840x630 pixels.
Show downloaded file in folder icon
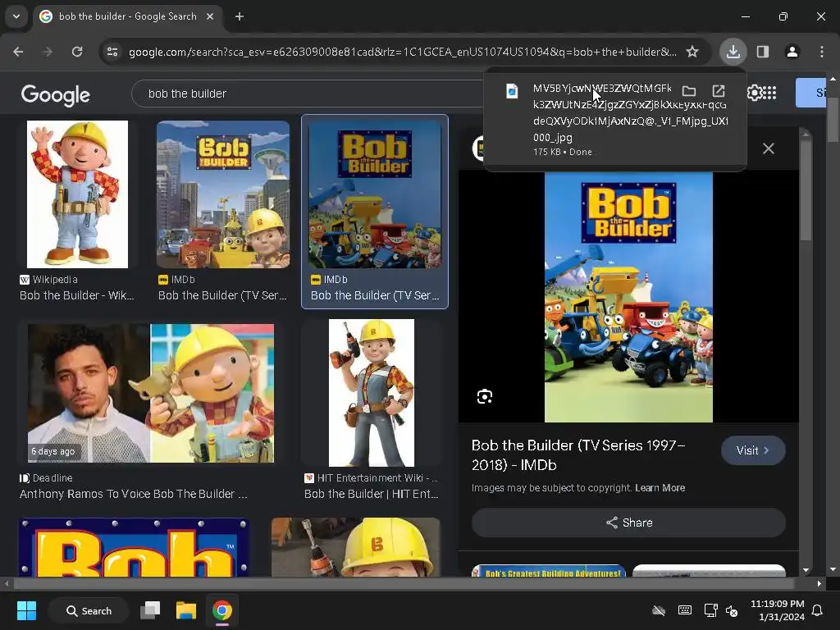689,90
